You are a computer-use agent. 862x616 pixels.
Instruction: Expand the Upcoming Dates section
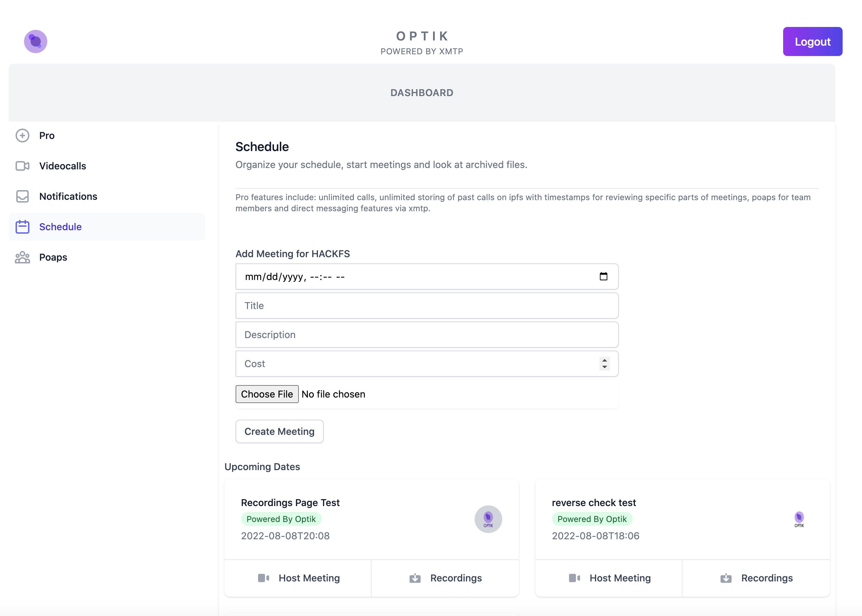point(262,466)
